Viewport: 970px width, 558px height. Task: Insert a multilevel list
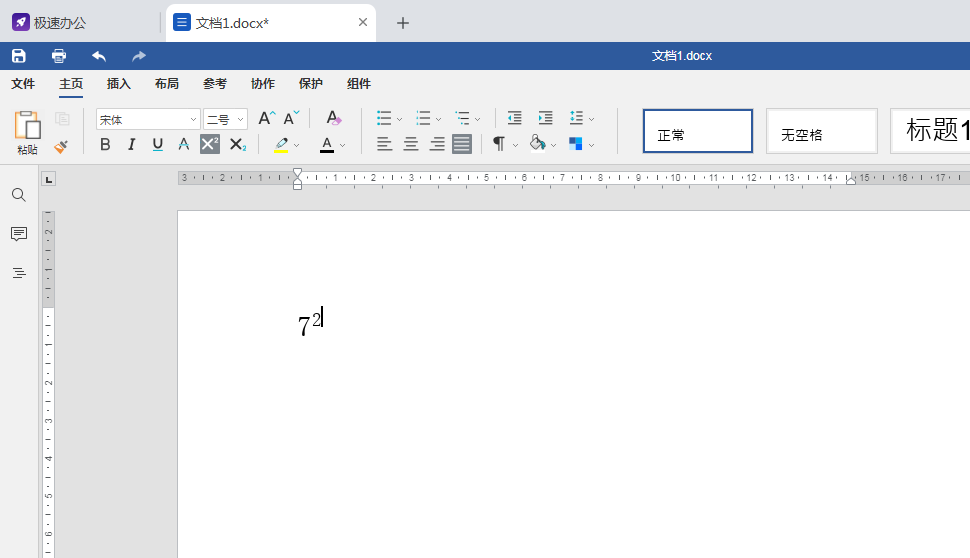click(x=462, y=118)
